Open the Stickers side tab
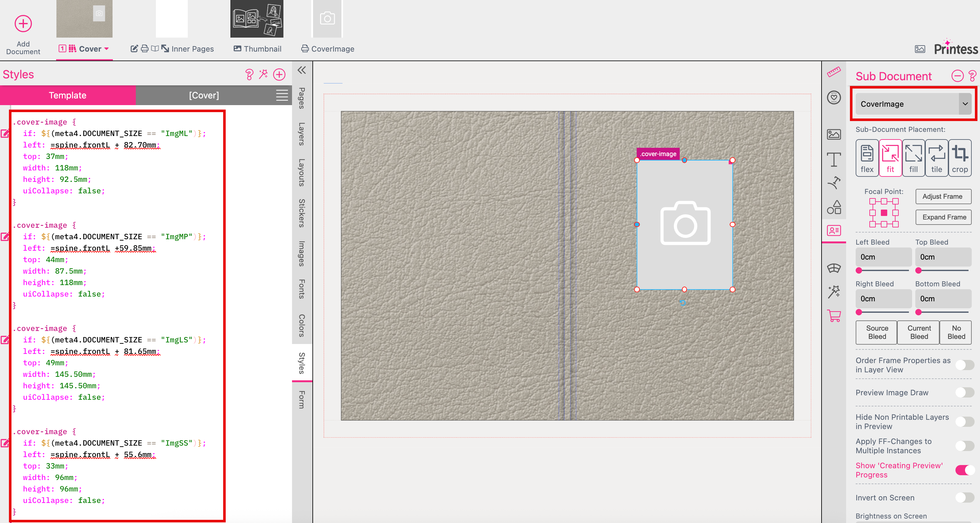The width and height of the screenshot is (980, 523). click(302, 213)
